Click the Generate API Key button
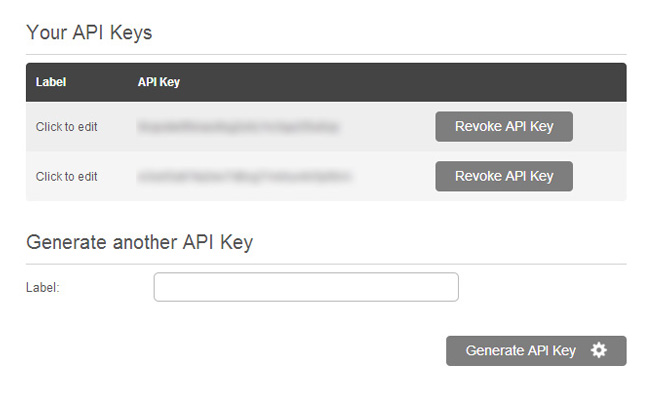650x397 pixels. pos(536,351)
